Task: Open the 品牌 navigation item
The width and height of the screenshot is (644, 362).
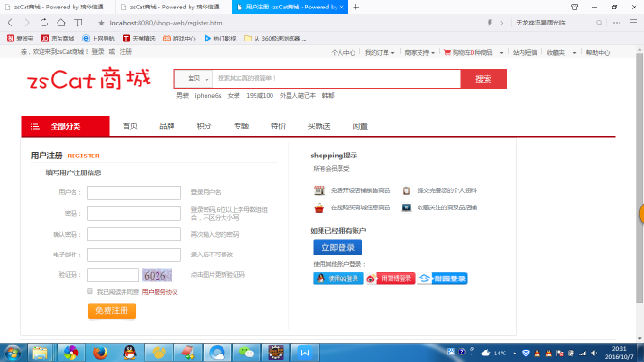Action: [167, 126]
